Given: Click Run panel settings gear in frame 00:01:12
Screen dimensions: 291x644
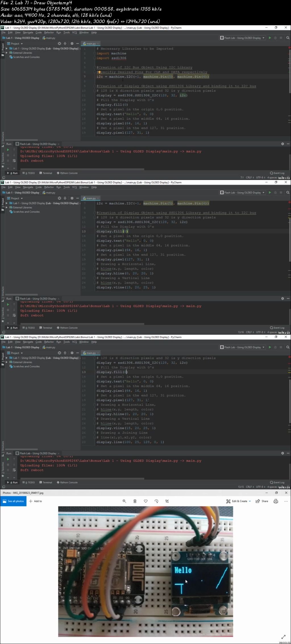Looking at the screenshot, I should point(282,144).
